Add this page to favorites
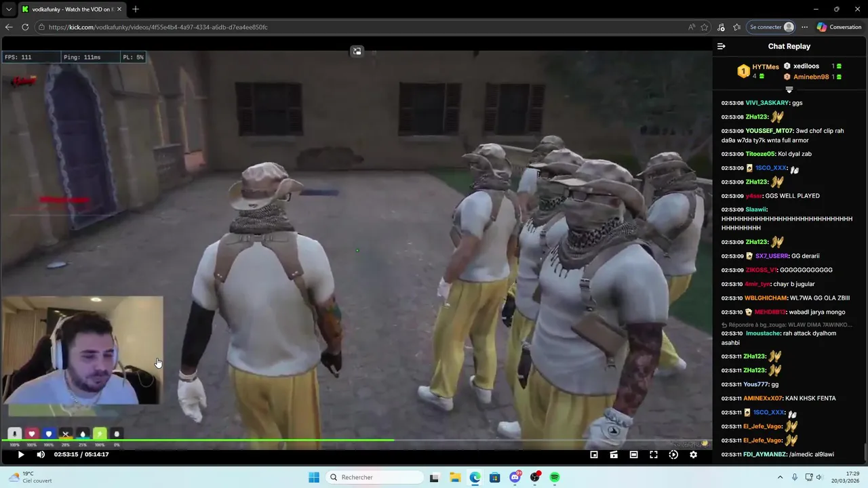The width and height of the screenshot is (868, 488). point(705,27)
